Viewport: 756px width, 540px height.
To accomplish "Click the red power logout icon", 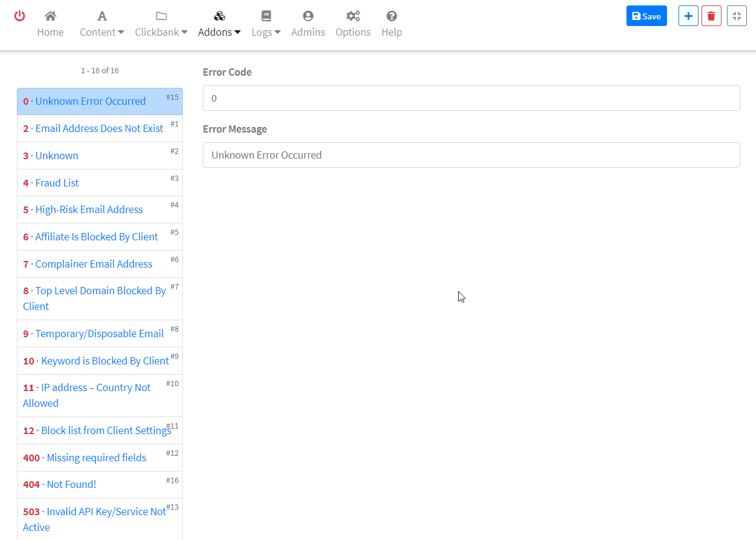I will [x=20, y=16].
